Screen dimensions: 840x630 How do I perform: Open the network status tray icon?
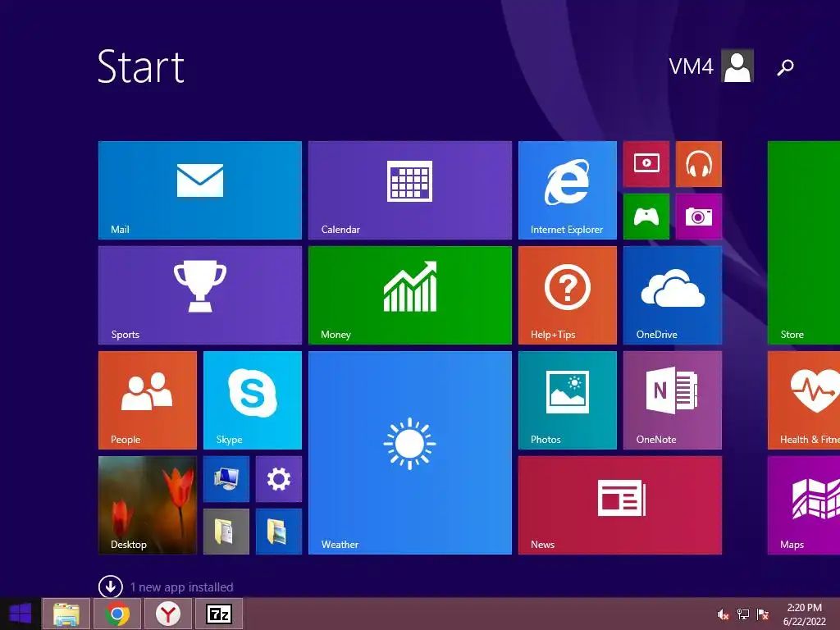tap(743, 614)
